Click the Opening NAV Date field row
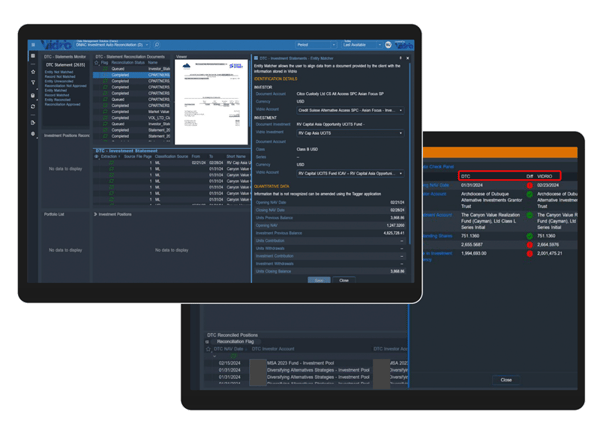Image resolution: width=600 pixels, height=429 pixels. 330,202
